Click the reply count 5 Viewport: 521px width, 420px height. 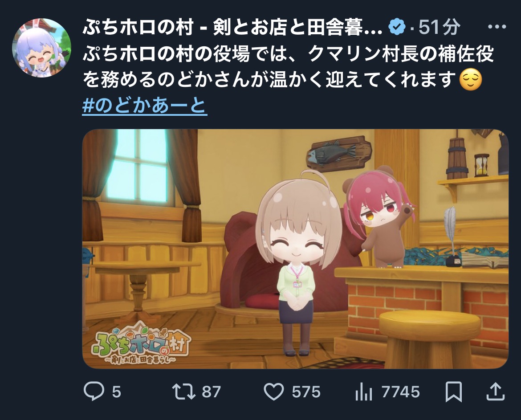[116, 392]
